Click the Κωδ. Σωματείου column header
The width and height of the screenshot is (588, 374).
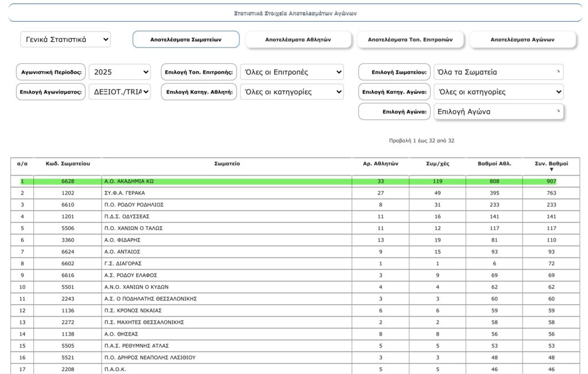(x=68, y=164)
